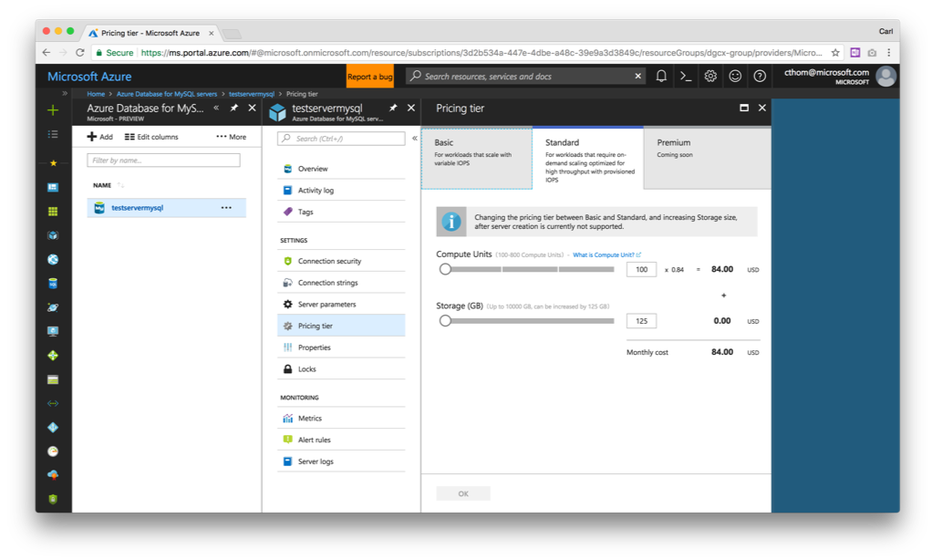Expand the left sidebar with double chevron
The image size is (932, 560).
tap(65, 93)
